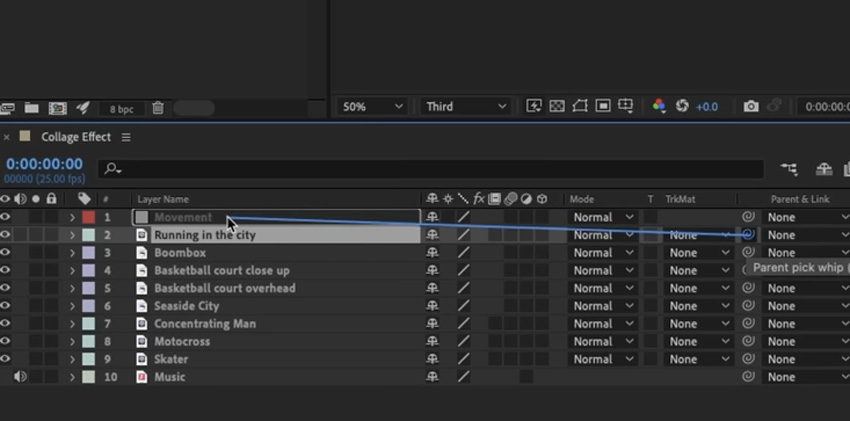Click the red label color of Movement layer
This screenshot has height=421, width=850.
(x=88, y=217)
